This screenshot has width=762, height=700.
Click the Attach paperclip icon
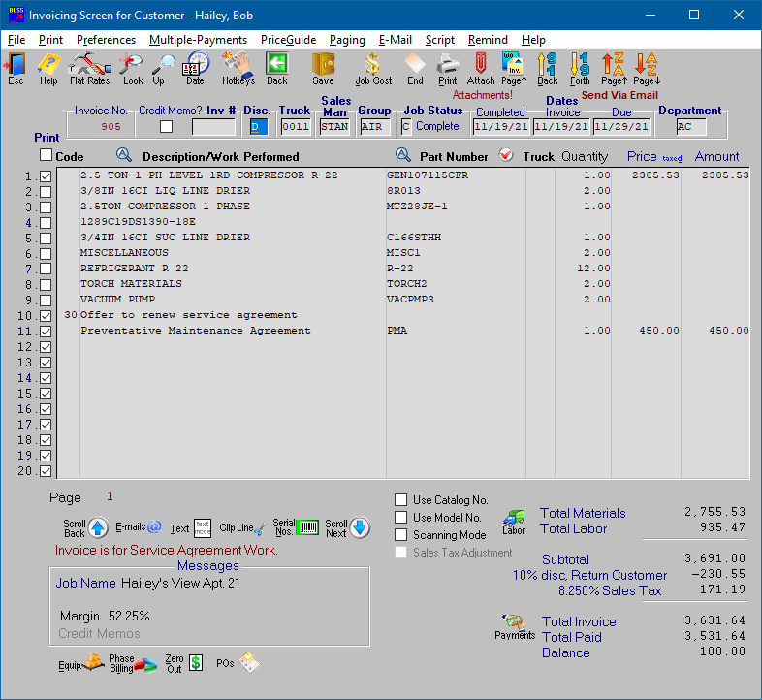coord(481,68)
